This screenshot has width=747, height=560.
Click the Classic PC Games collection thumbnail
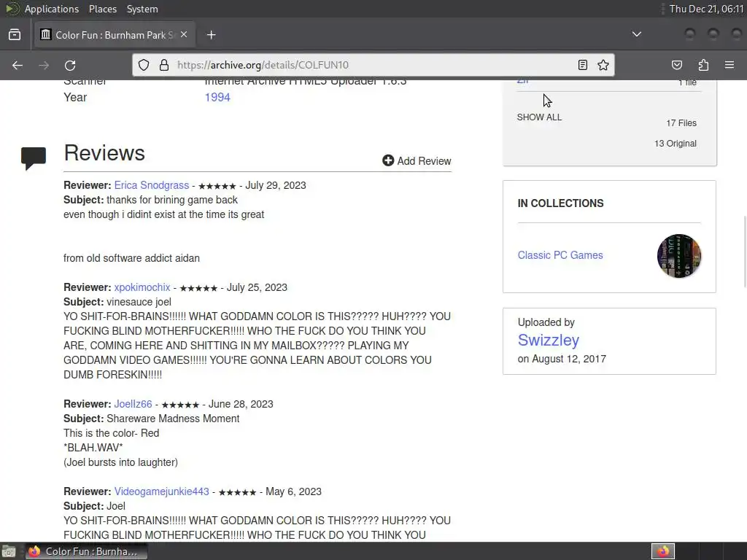pyautogui.click(x=678, y=256)
